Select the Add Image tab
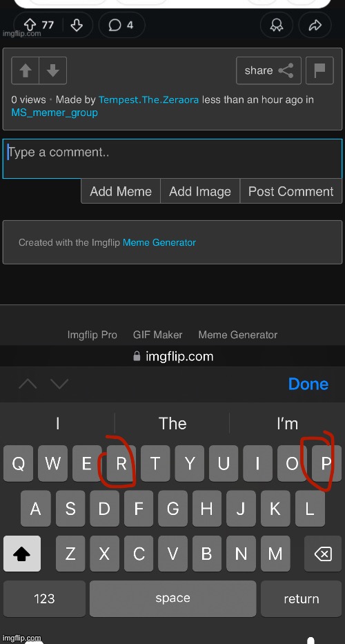The height and width of the screenshot is (644, 345). point(200,191)
